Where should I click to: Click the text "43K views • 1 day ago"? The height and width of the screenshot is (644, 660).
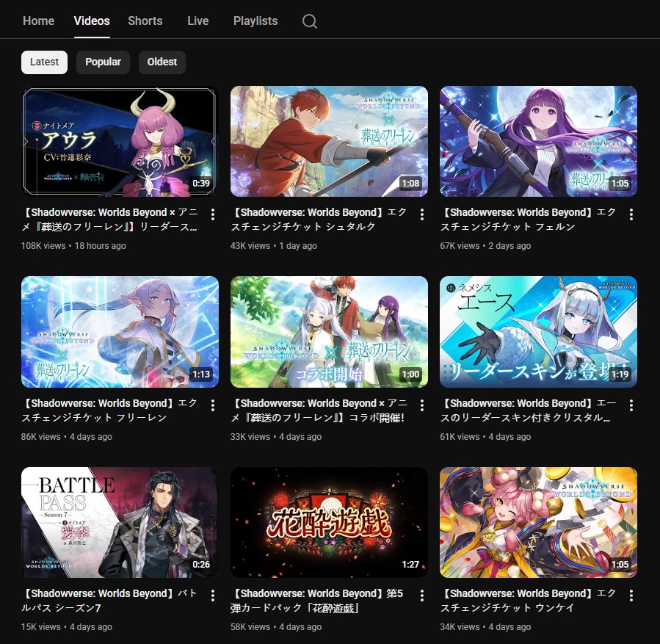pyautogui.click(x=274, y=246)
